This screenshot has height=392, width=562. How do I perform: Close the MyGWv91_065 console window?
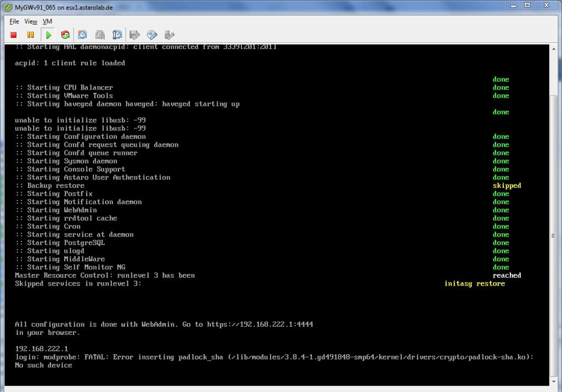point(546,5)
